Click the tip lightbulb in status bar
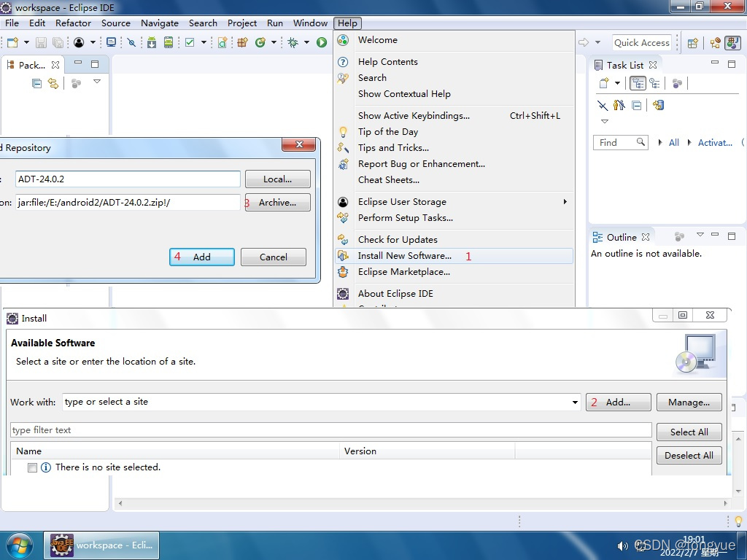Image resolution: width=747 pixels, height=560 pixels. click(738, 521)
